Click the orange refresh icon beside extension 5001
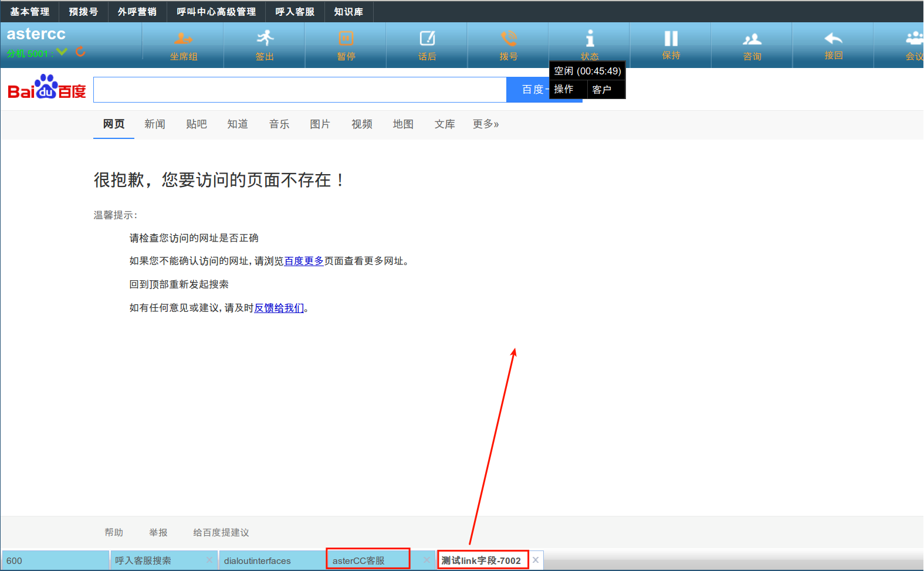This screenshot has height=571, width=924. point(80,52)
